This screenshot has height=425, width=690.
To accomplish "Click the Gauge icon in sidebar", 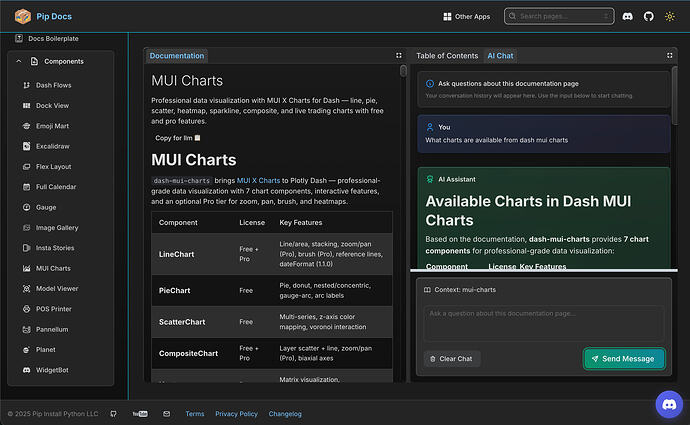I will coord(26,207).
